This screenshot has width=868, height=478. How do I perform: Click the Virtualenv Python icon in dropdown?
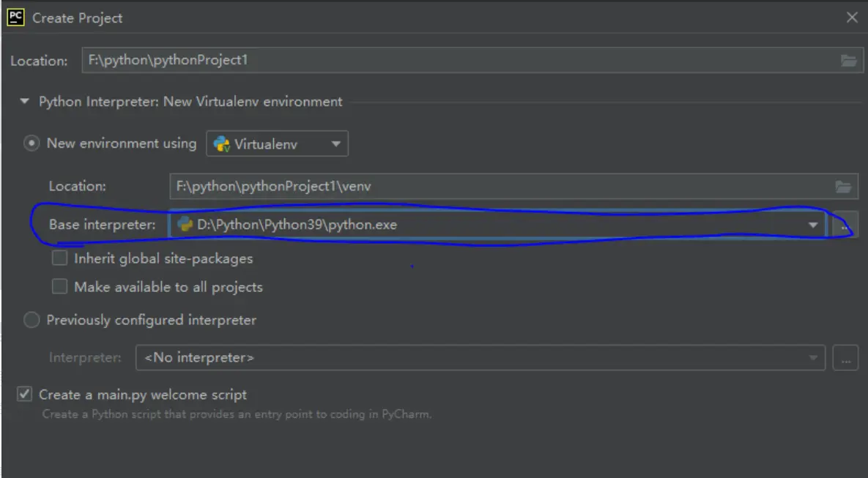(221, 144)
